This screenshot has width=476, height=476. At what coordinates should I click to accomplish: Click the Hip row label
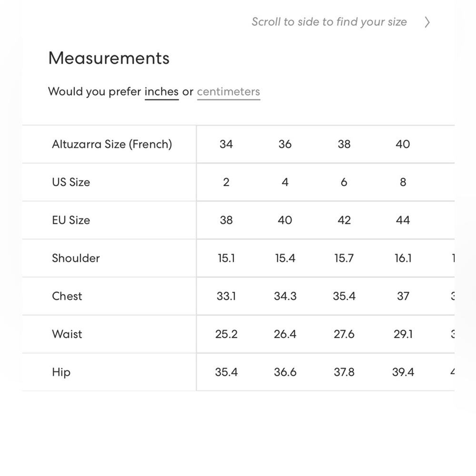[61, 372]
